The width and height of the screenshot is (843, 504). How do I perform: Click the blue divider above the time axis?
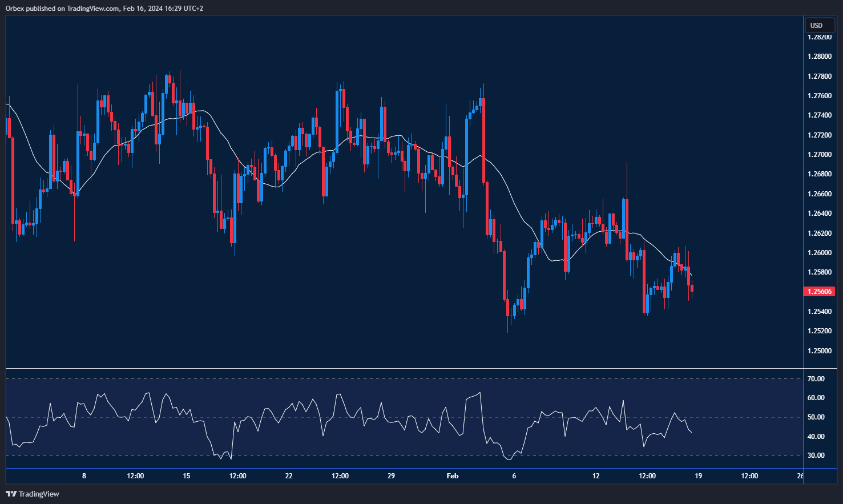tap(400, 468)
